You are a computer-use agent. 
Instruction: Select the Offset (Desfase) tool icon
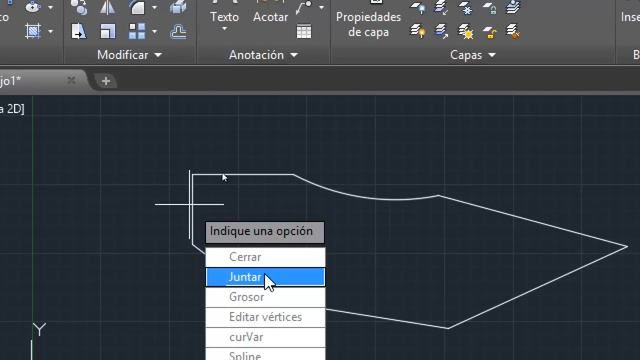coord(178,31)
